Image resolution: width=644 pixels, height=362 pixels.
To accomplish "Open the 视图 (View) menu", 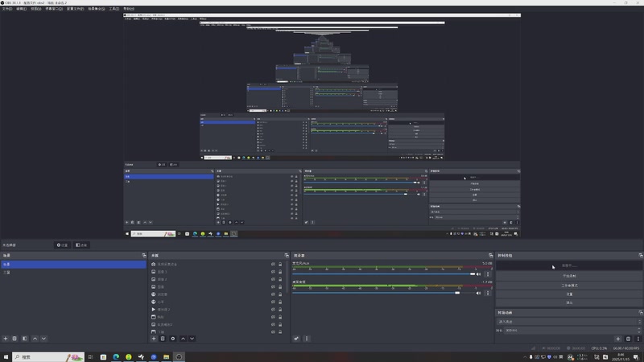I will coord(35,9).
